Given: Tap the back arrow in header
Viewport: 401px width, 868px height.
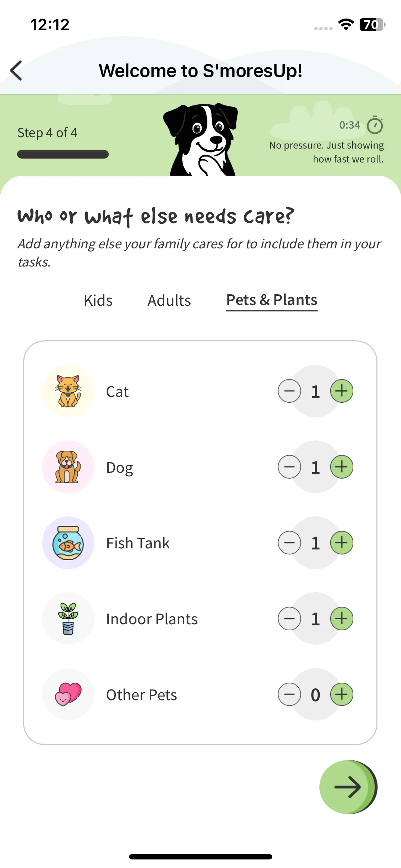Looking at the screenshot, I should pos(16,71).
